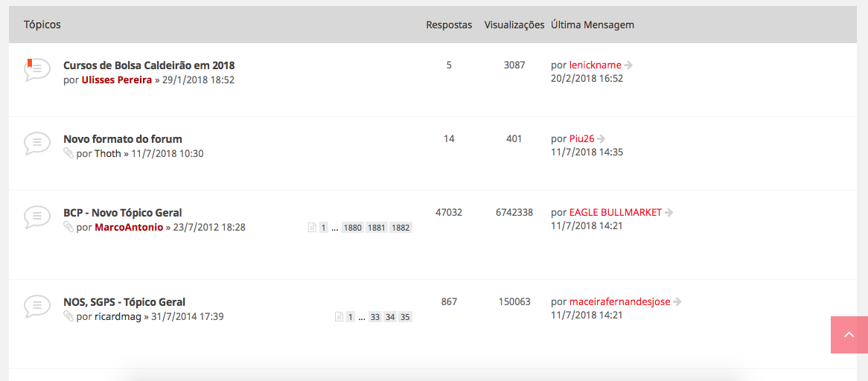Viewport: 868px width, 381px height.
Task: Click the attachment paperclip icon beside Thoth
Action: pyautogui.click(x=68, y=153)
